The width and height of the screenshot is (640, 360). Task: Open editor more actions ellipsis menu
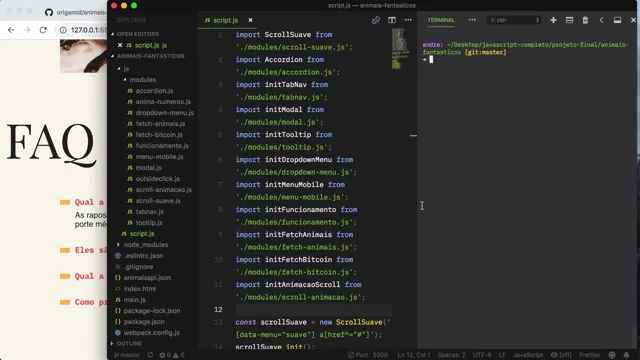coord(408,20)
